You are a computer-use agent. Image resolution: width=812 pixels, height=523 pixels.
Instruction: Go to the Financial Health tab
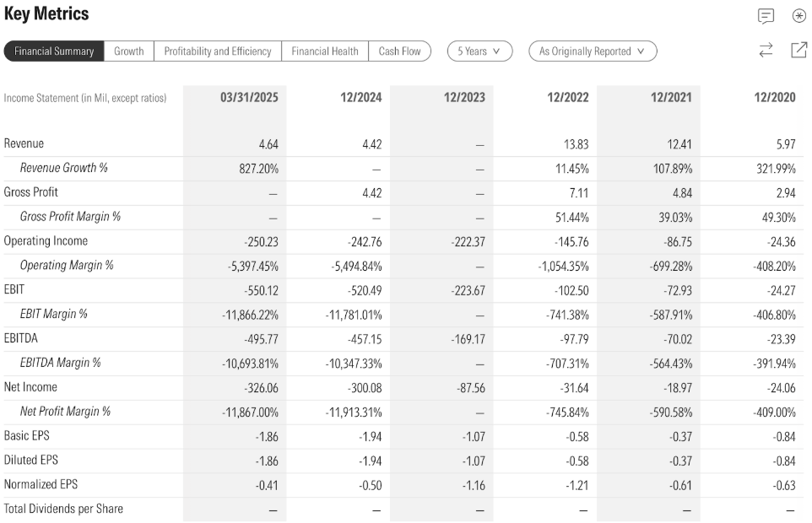pyautogui.click(x=325, y=51)
